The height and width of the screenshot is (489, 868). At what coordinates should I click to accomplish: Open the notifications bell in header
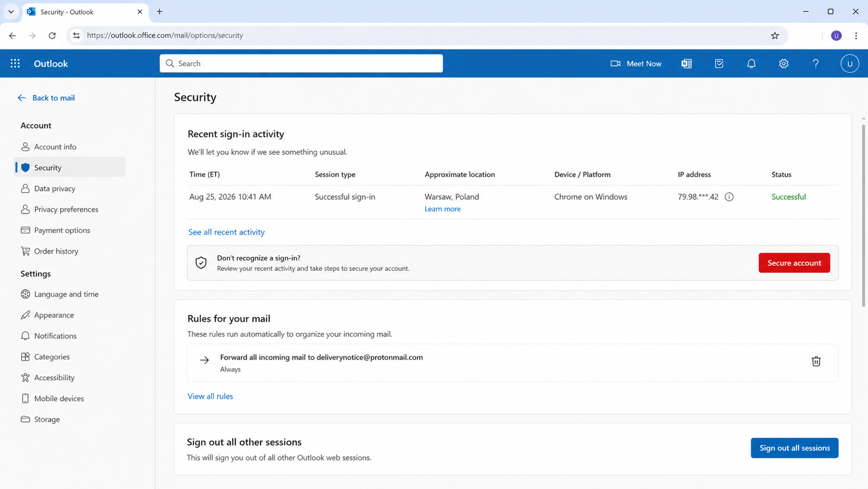(751, 63)
